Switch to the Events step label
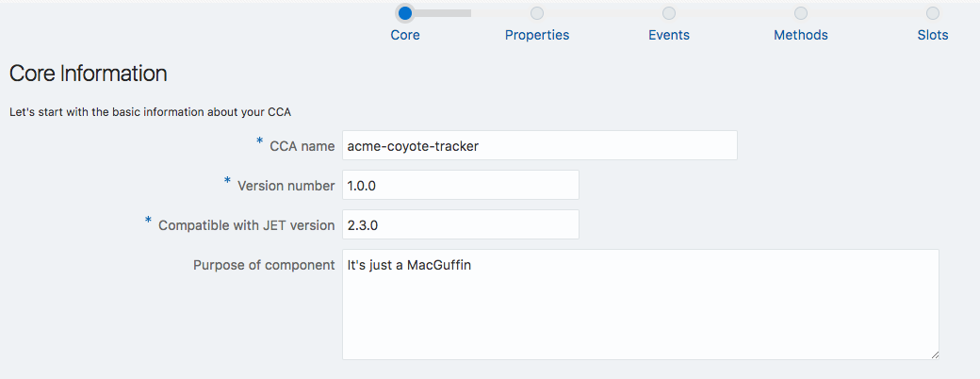This screenshot has width=980, height=379. [x=669, y=35]
